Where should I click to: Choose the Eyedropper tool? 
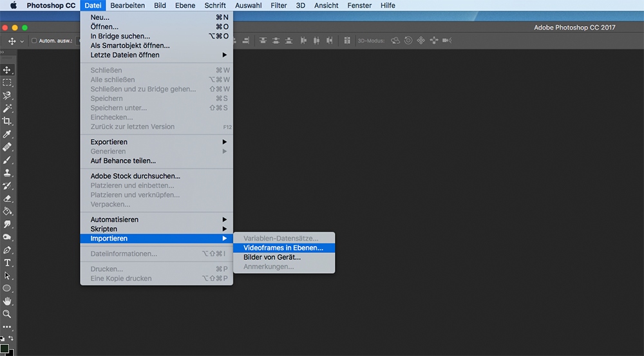(x=7, y=134)
